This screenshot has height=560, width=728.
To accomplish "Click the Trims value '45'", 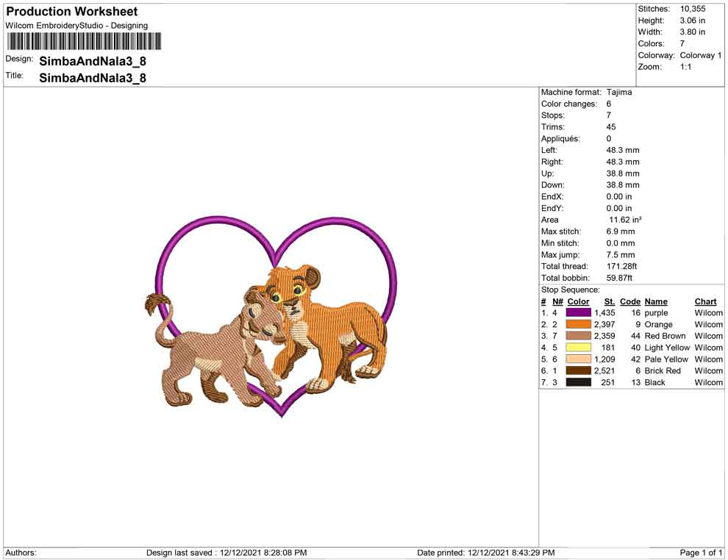I will (611, 126).
